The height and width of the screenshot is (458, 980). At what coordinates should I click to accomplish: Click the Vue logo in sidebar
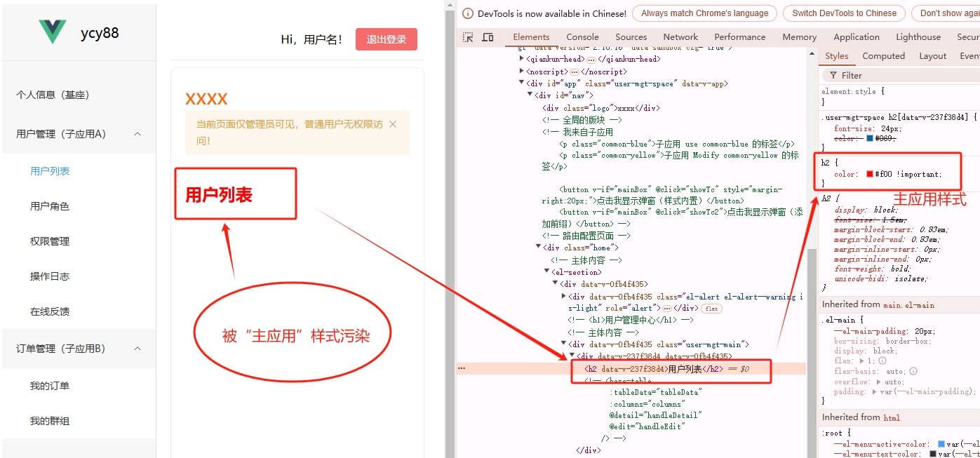pyautogui.click(x=53, y=32)
